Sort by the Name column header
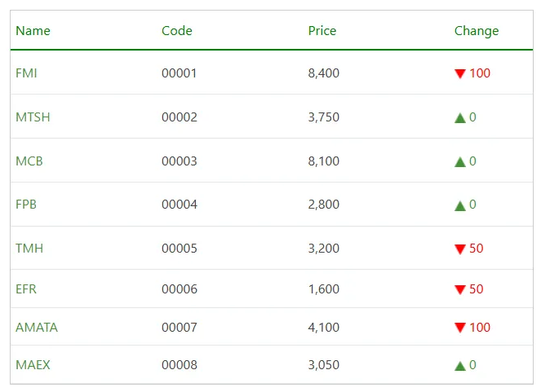The image size is (541, 392). 33,31
